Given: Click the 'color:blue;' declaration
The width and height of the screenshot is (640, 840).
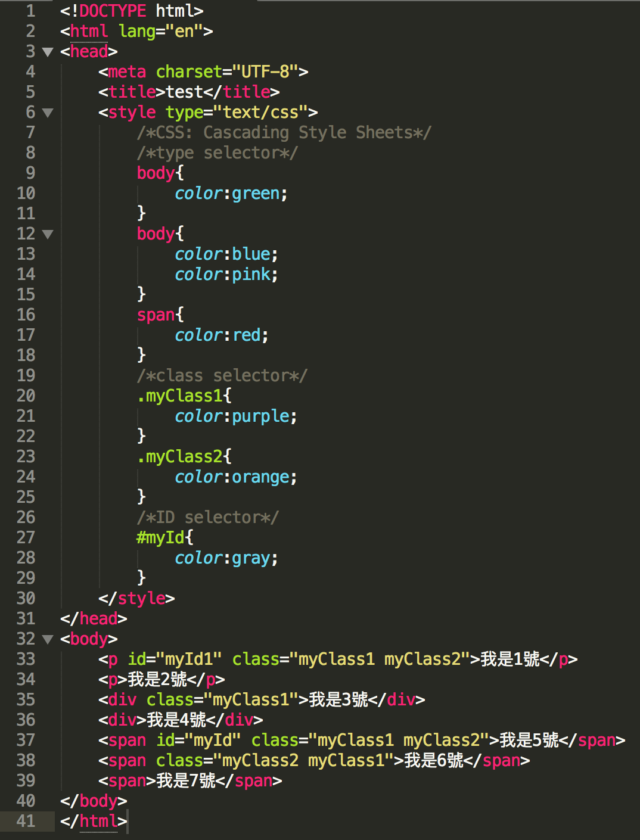Looking at the screenshot, I should click(x=227, y=254).
